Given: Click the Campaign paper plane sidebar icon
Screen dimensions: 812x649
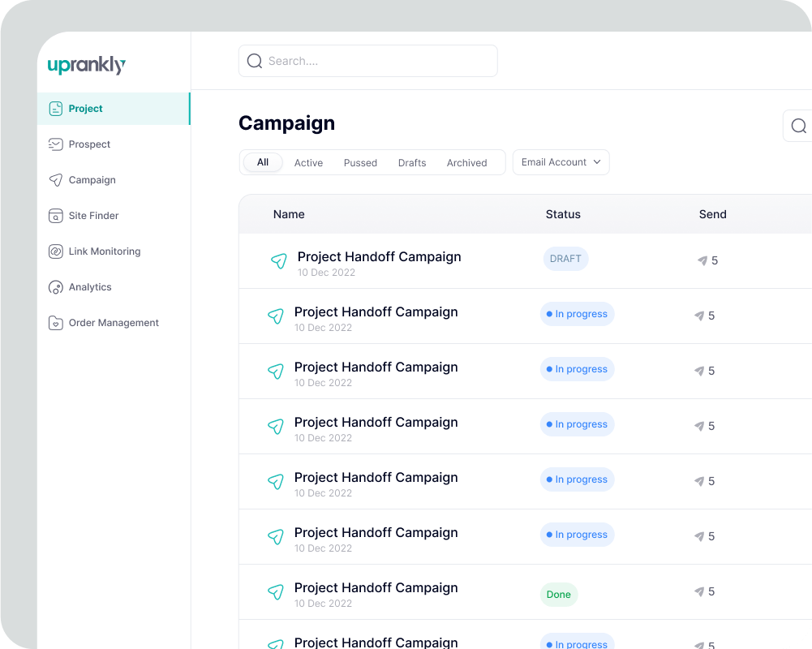Looking at the screenshot, I should click(56, 180).
